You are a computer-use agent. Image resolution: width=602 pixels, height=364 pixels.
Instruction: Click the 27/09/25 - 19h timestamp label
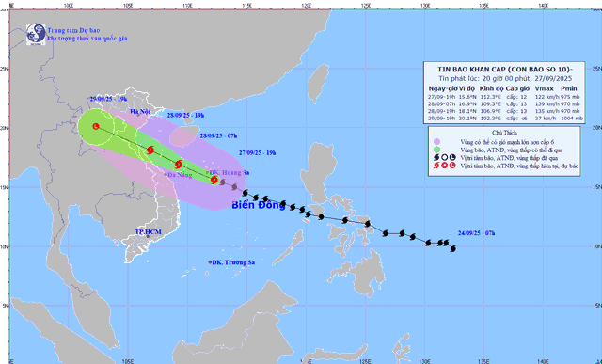(x=257, y=152)
